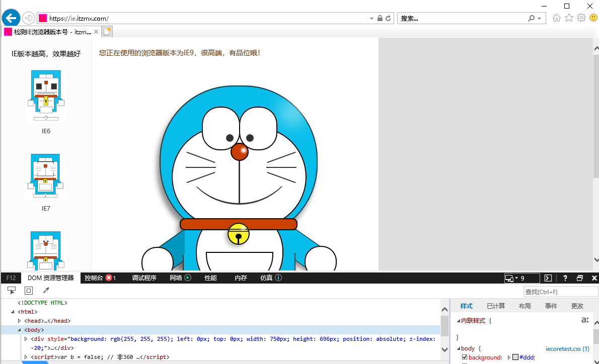This screenshot has width=599, height=364.
Task: Select the 更改 changes tab
Action: tap(577, 306)
